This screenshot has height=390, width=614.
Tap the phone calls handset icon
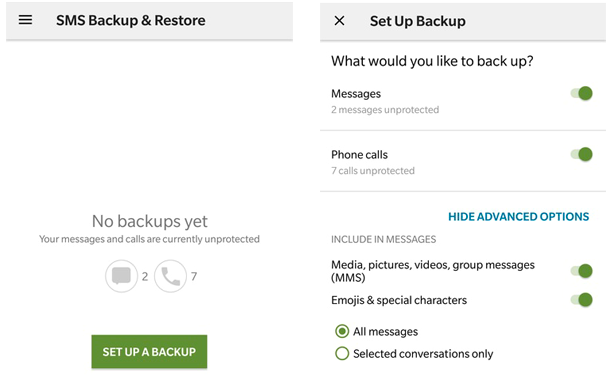(x=170, y=276)
